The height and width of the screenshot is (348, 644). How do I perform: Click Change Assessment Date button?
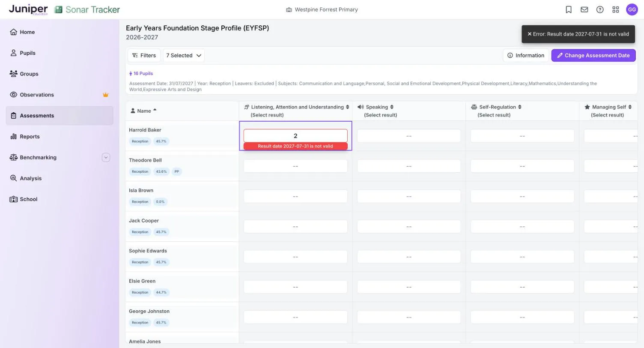[593, 55]
